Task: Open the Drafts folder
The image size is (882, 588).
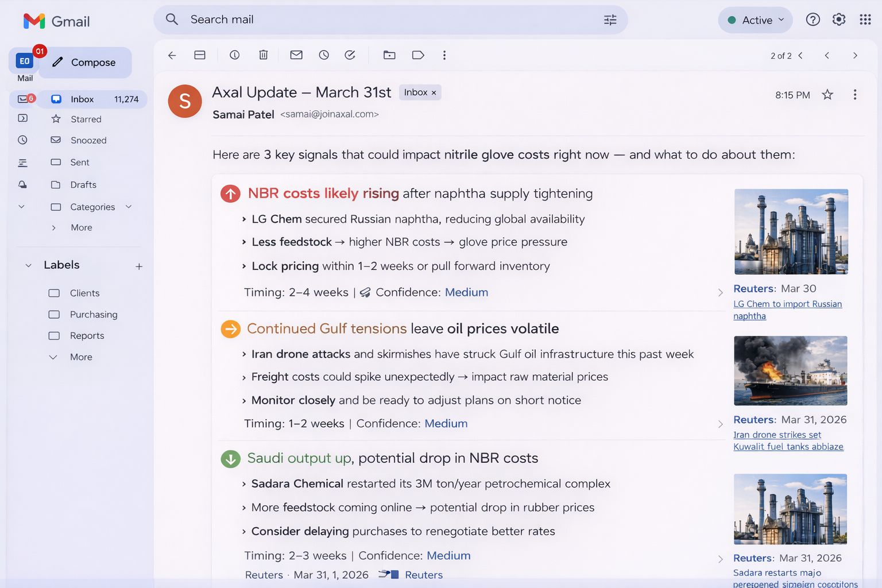Action: 83,185
